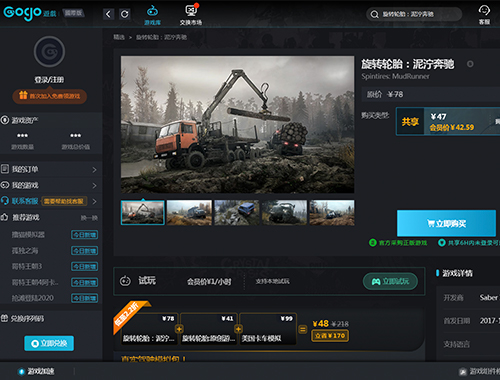Screen dimensions: 500x380
Task: Toggle the favorite circle next to game title
Action: (x=470, y=64)
